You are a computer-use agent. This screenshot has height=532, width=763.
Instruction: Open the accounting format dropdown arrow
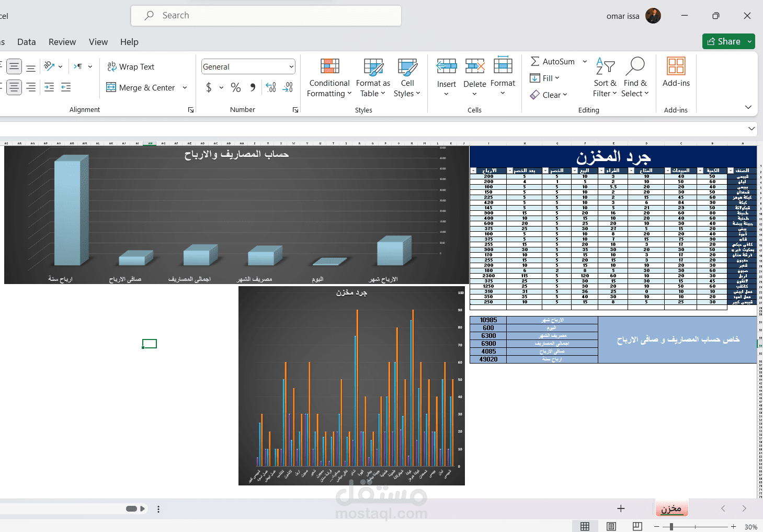click(x=221, y=87)
